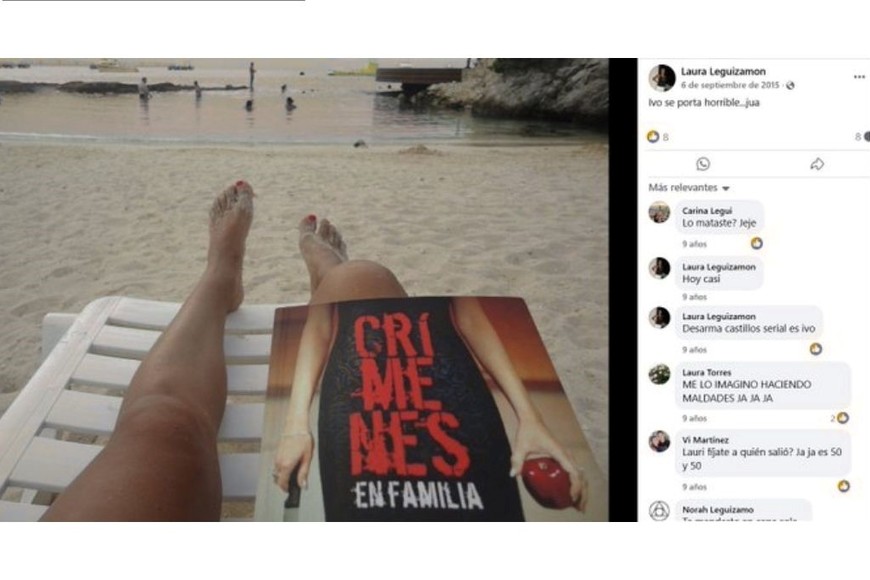Open Laura Leguizamon's post profile picture

click(x=662, y=78)
